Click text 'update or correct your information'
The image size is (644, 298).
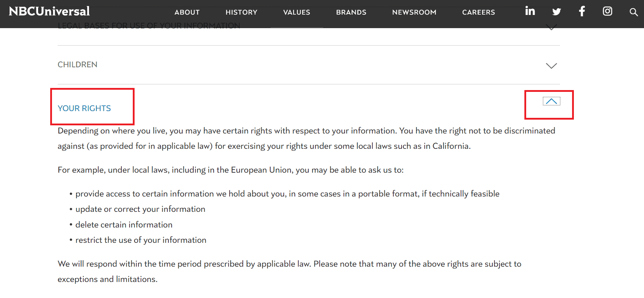click(140, 209)
